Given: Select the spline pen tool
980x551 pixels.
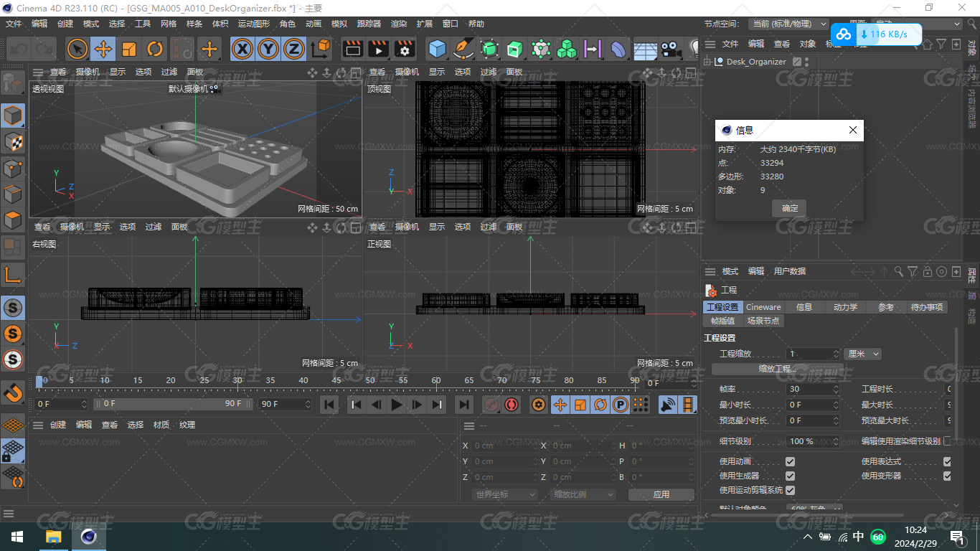Looking at the screenshot, I should [x=463, y=49].
